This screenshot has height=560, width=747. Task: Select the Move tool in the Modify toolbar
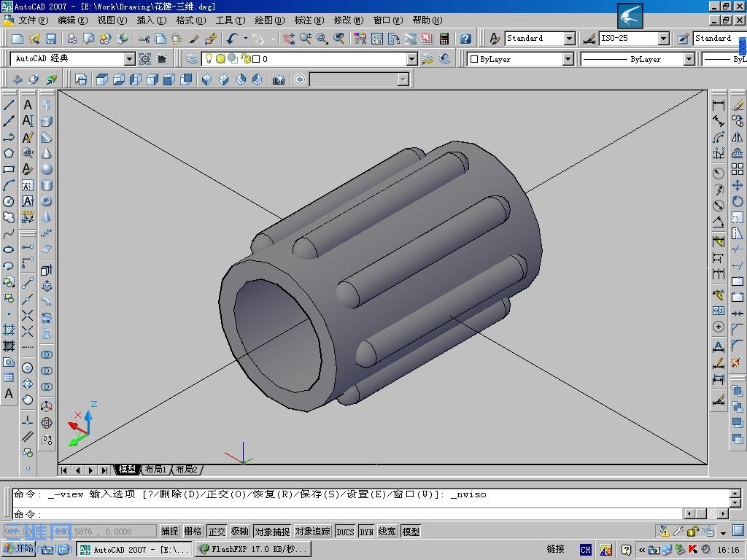tap(738, 185)
